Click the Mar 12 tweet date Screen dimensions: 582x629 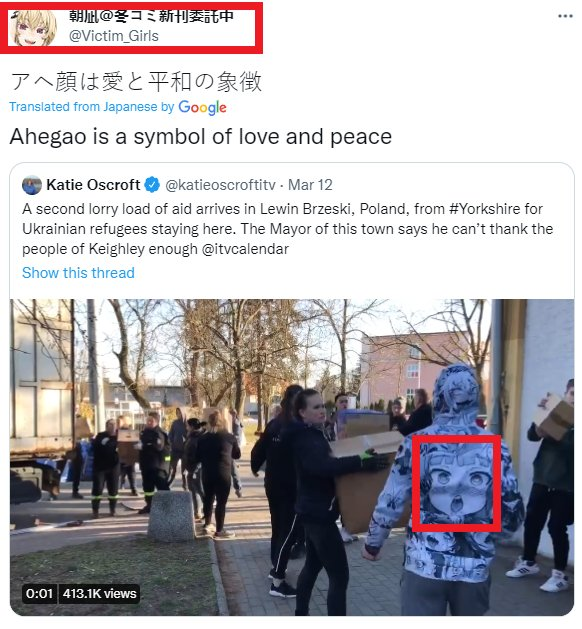pyautogui.click(x=310, y=185)
